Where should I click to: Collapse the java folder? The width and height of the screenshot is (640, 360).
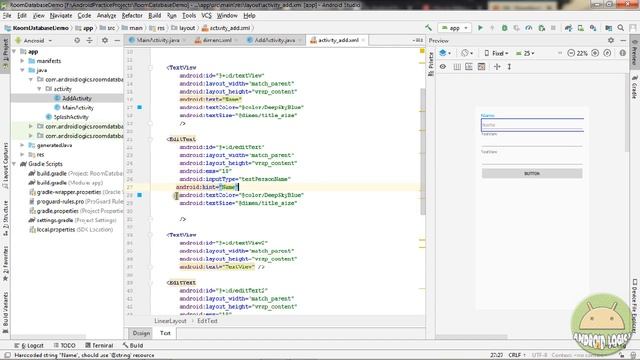click(x=22, y=70)
